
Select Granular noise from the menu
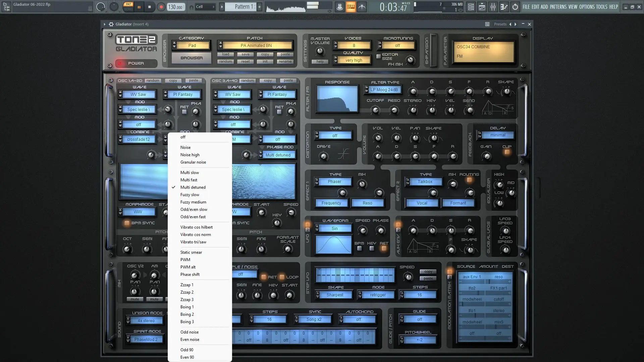(193, 162)
